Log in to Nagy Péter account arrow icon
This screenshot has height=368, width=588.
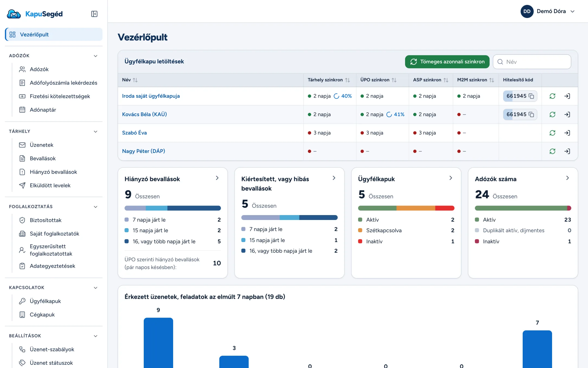567,151
